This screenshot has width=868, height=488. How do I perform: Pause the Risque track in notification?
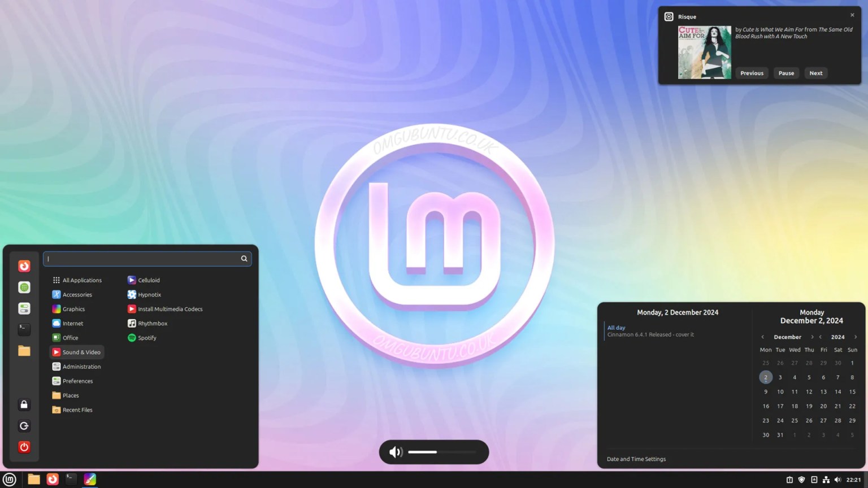click(786, 73)
